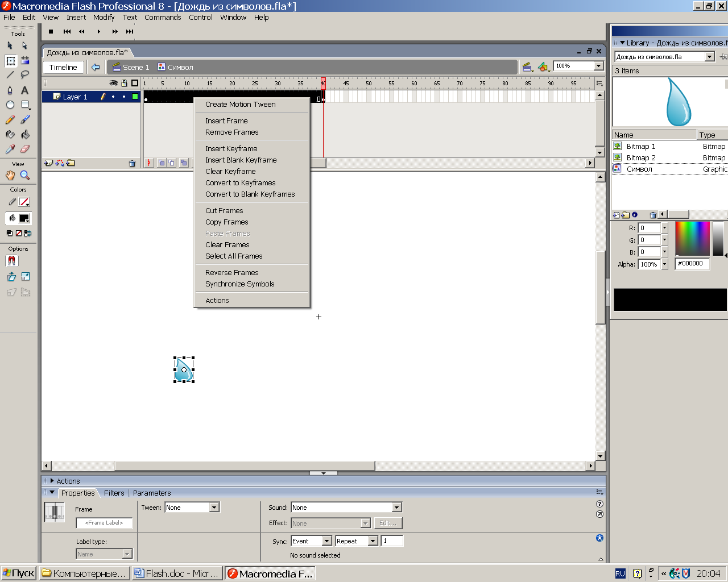Switch to the Filters tab
Screen dimensions: 728x582
pos(114,493)
